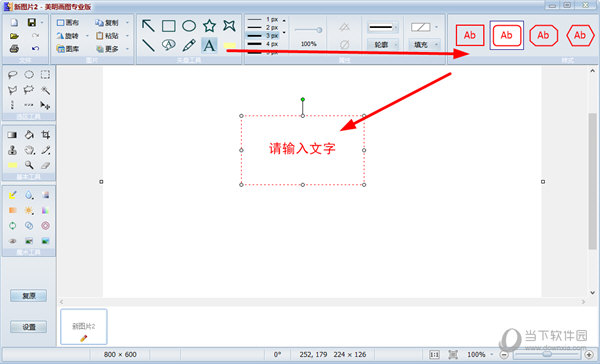
Task: Expand the 粘贴 paste dropdown arrow
Action: (127, 36)
